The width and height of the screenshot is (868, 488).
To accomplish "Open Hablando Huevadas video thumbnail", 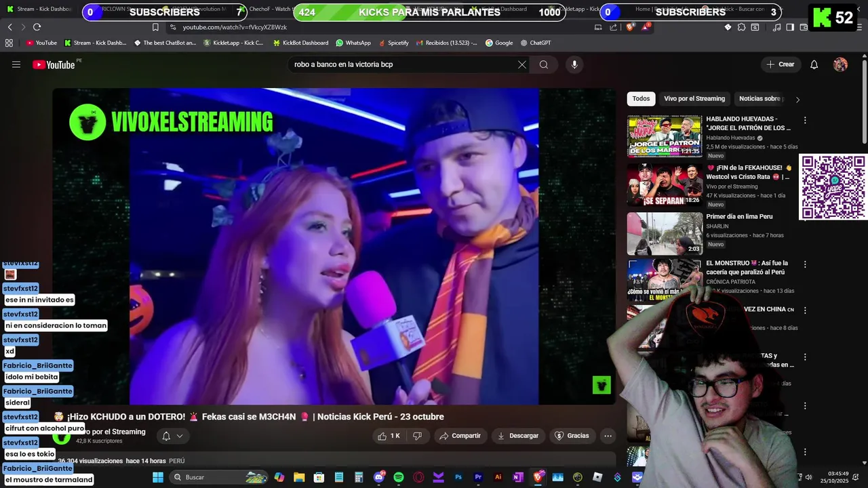I will 665,136.
